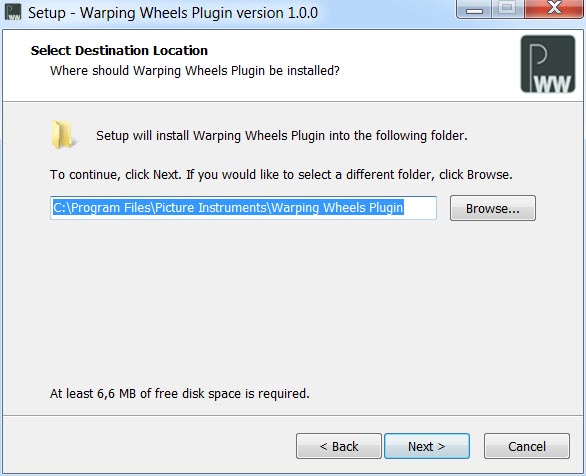Click the greyed-out maximize button

coord(508,9)
